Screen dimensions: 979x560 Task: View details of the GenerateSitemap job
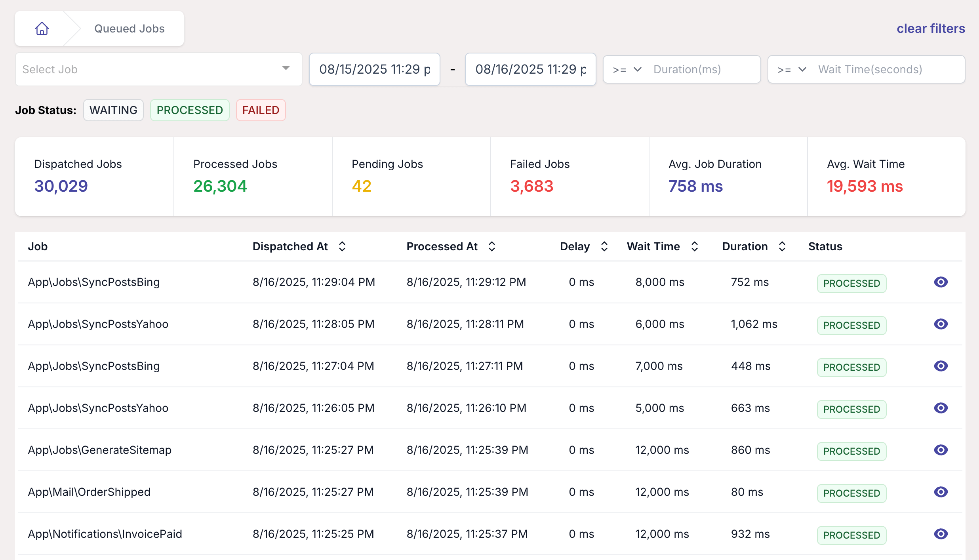click(x=941, y=450)
